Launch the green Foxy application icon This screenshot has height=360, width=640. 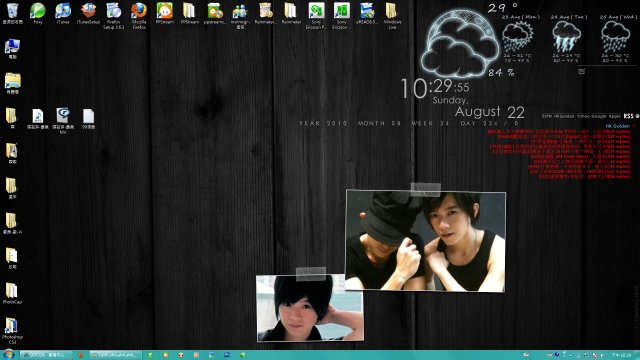38,13
